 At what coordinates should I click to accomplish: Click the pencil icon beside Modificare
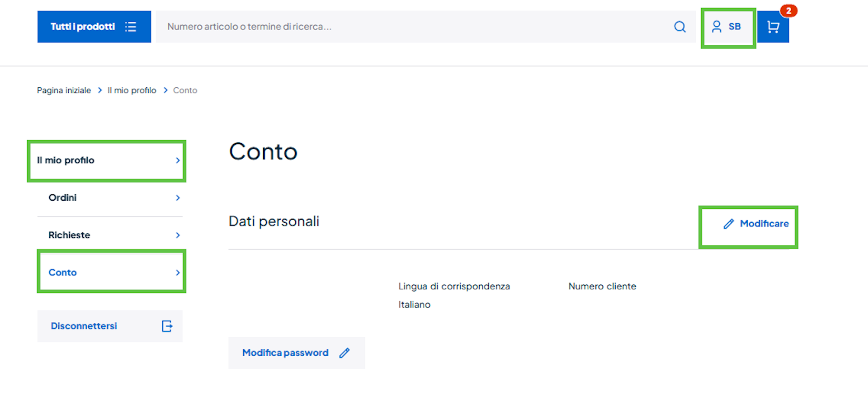728,224
